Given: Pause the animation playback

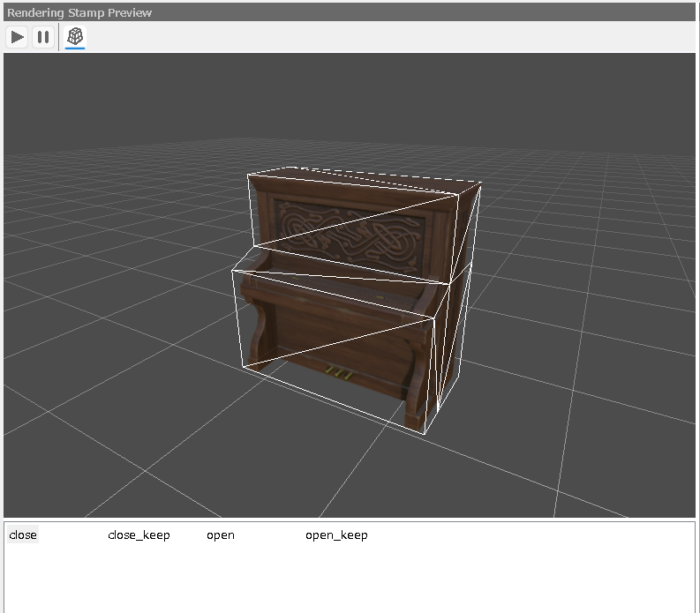Looking at the screenshot, I should coord(42,37).
